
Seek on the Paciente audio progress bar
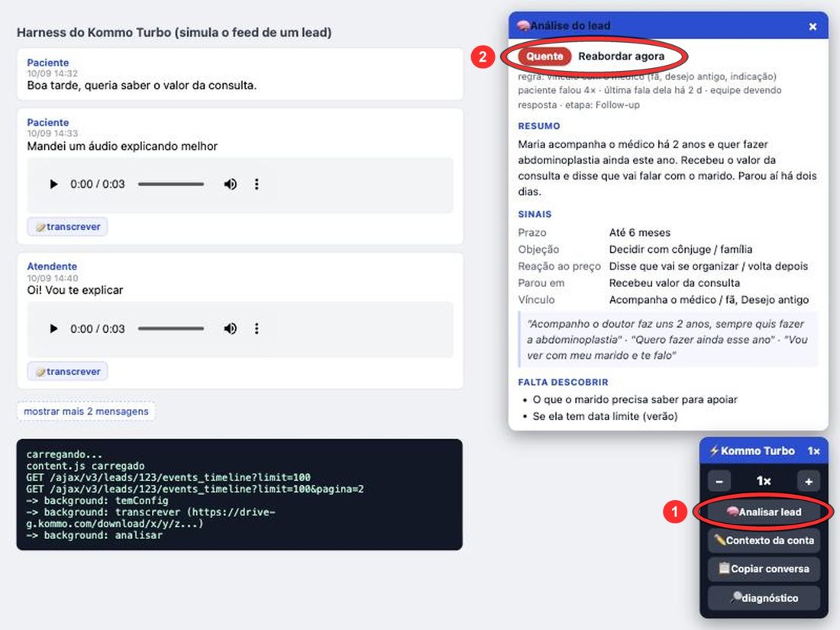[x=171, y=184]
